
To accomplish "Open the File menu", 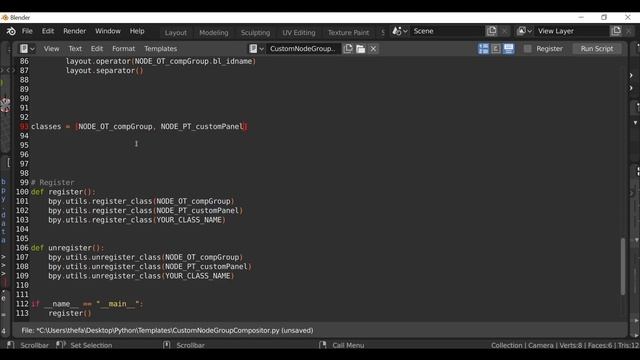I will pyautogui.click(x=27, y=31).
